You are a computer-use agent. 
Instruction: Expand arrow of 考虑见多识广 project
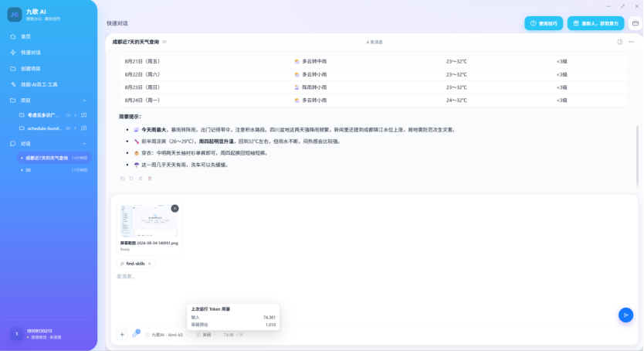[75, 115]
